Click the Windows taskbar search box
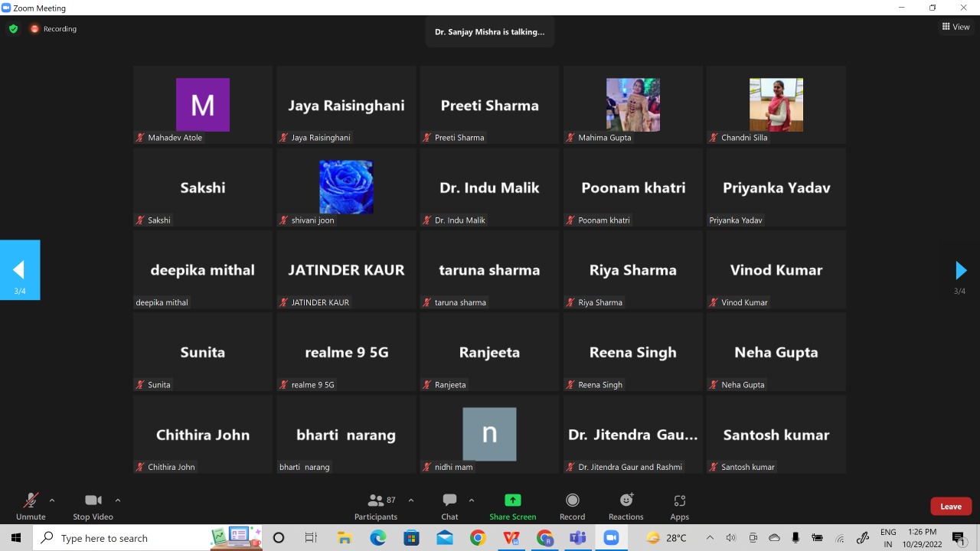 tap(122, 538)
